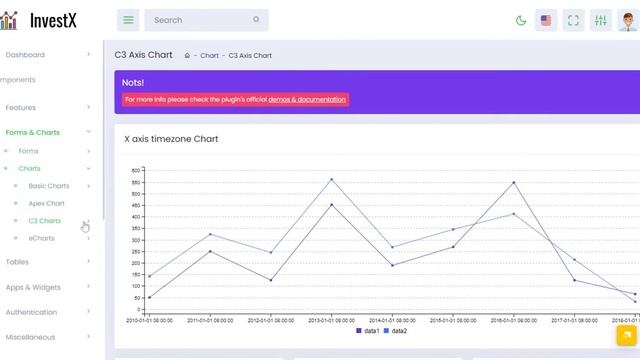Click the search magnifier icon

[256, 19]
